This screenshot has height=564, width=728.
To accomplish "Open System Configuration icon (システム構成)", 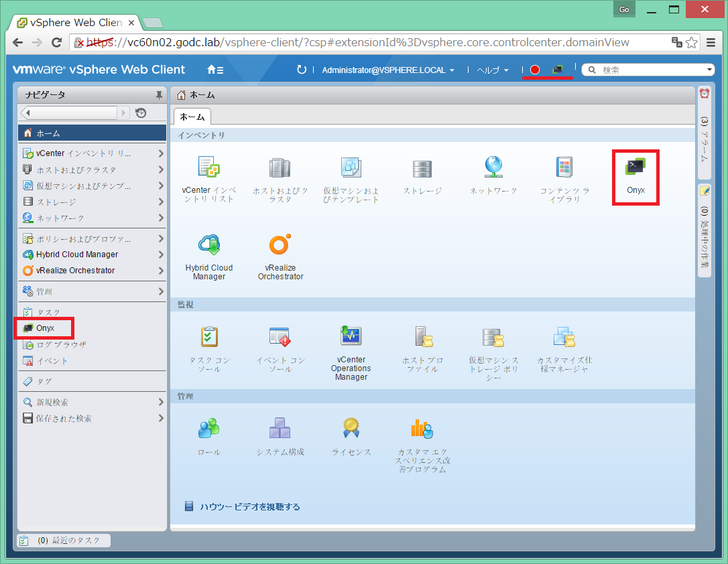I will click(280, 428).
